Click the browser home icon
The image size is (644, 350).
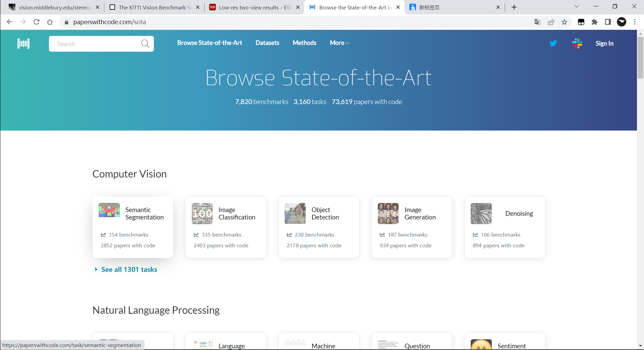[x=50, y=22]
